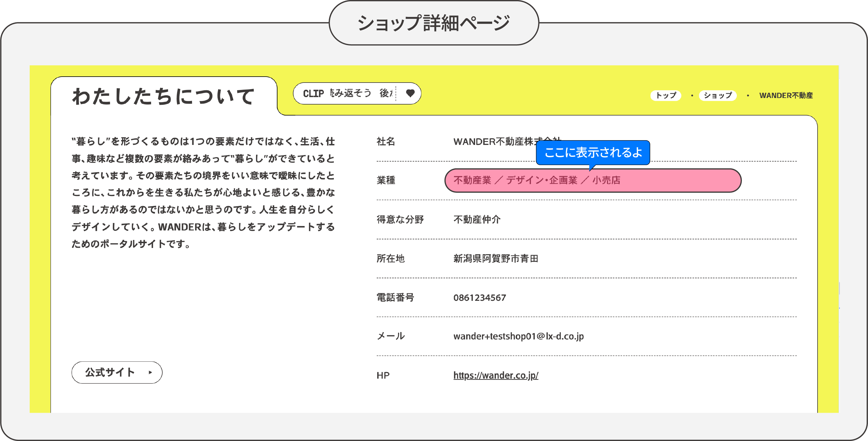
Task: Click the HP row label
Action: [383, 375]
